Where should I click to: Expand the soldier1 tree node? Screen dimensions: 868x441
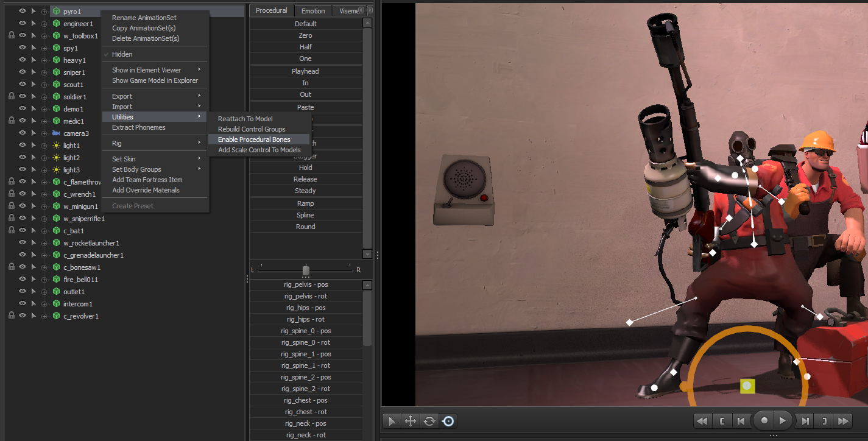(44, 97)
